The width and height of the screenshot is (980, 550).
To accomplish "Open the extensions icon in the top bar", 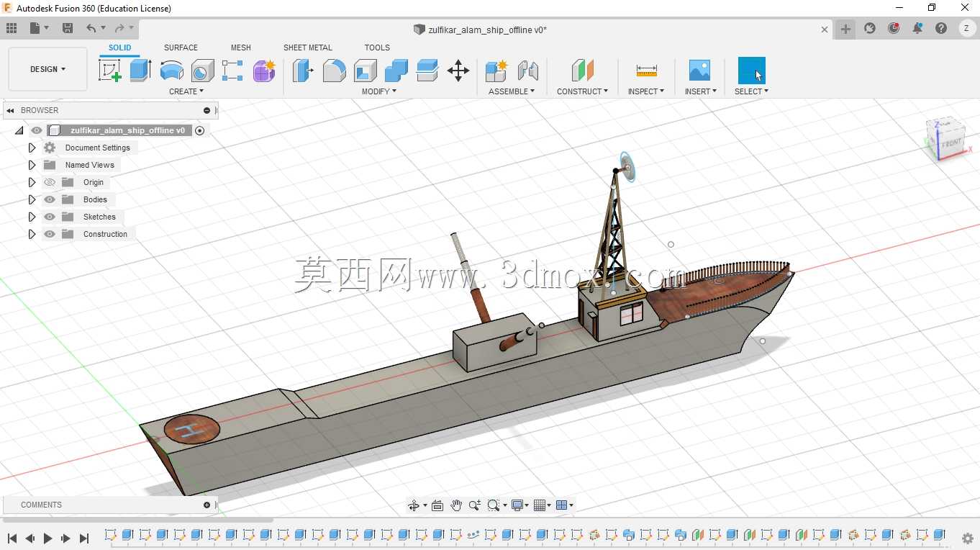I will coord(870,28).
